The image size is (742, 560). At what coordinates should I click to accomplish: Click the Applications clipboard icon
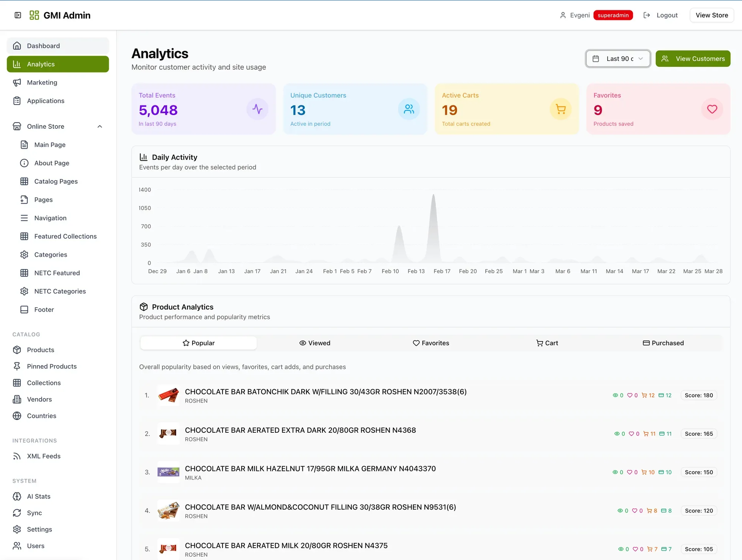(17, 101)
